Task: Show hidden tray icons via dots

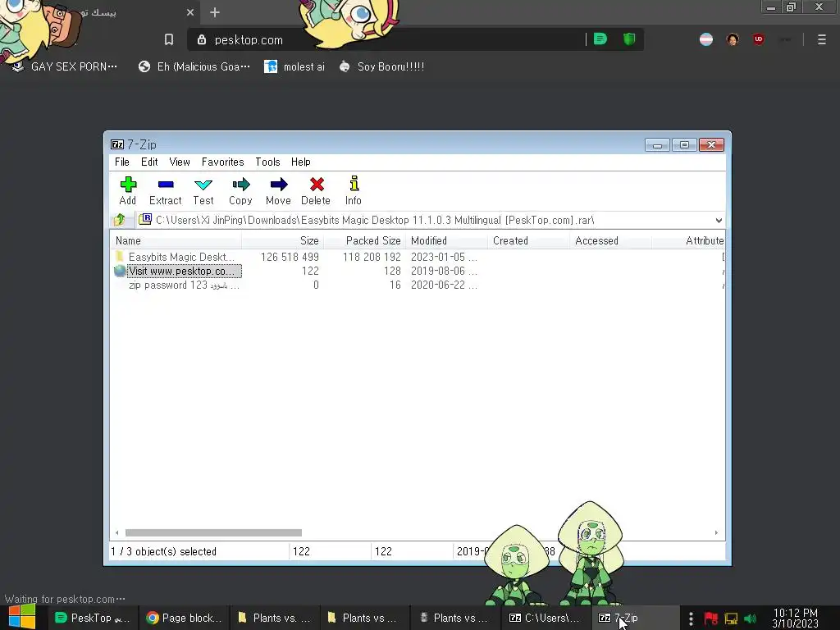Action: [691, 619]
